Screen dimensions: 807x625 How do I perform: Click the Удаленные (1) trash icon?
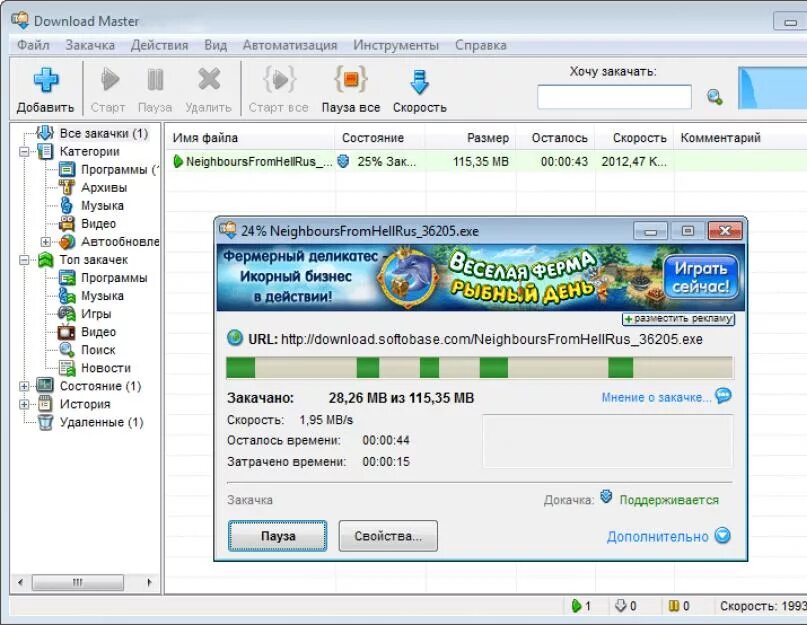click(x=45, y=422)
